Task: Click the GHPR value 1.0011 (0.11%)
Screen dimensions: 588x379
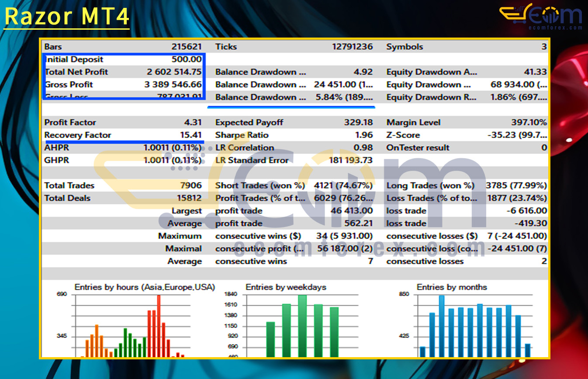Action: pos(173,161)
